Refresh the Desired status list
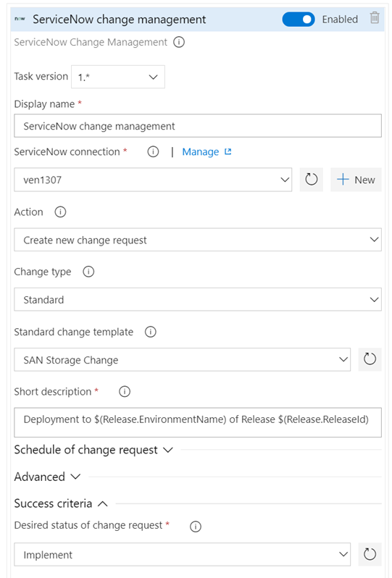392x578 pixels. [x=370, y=554]
